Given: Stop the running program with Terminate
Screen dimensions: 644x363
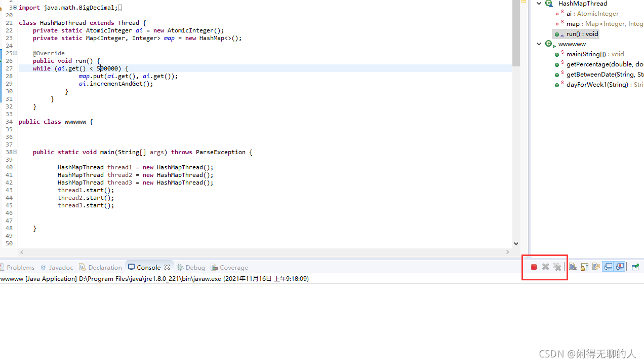Looking at the screenshot, I should (534, 267).
